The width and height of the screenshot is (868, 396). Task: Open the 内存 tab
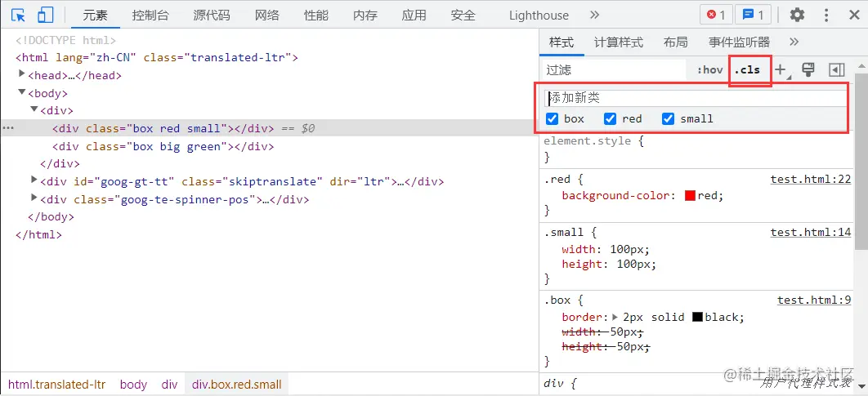point(365,15)
